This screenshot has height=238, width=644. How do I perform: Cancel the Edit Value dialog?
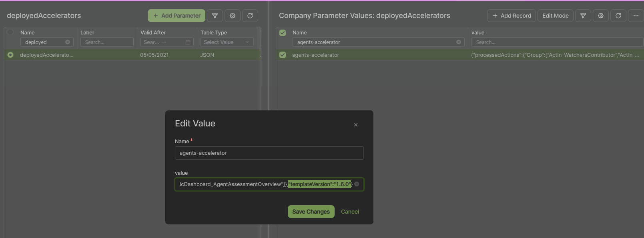[x=350, y=212]
